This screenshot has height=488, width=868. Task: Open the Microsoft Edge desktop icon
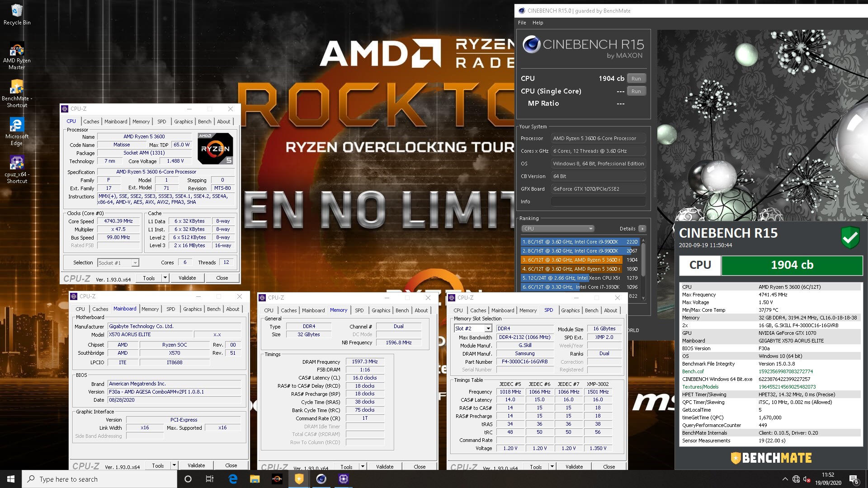[x=17, y=132]
